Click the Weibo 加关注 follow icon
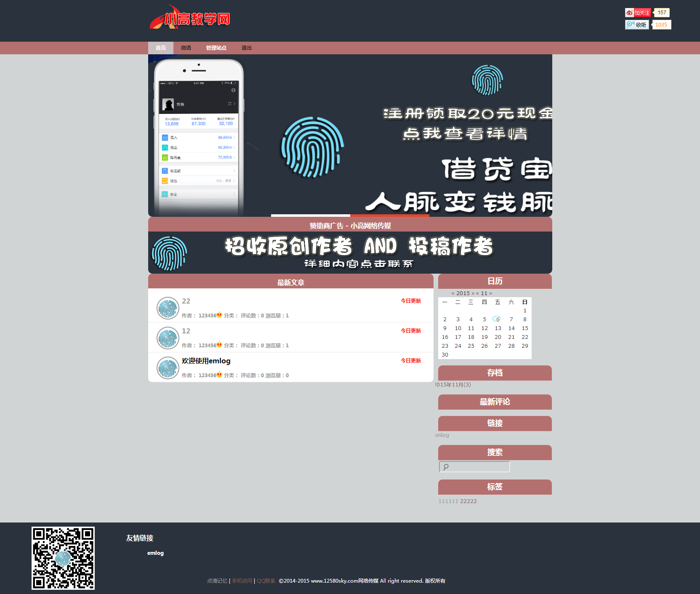This screenshot has height=594, width=700. [638, 13]
